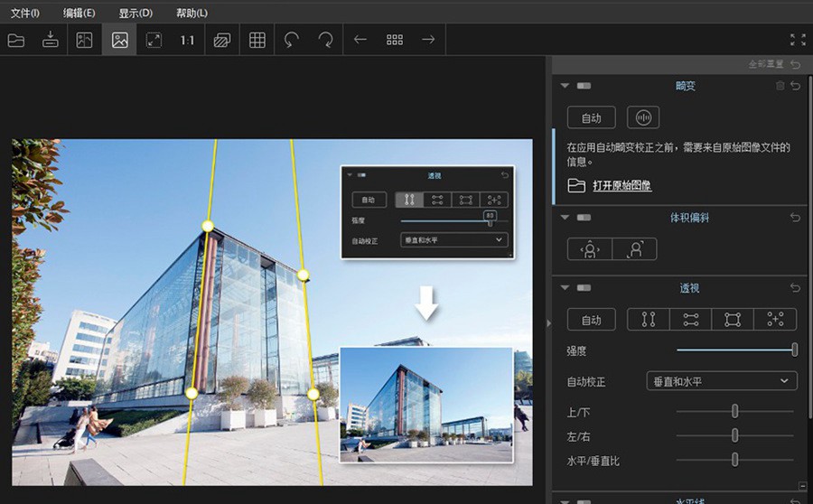Collapse the right panel with side arrow
This screenshot has height=504, width=813.
[x=549, y=323]
